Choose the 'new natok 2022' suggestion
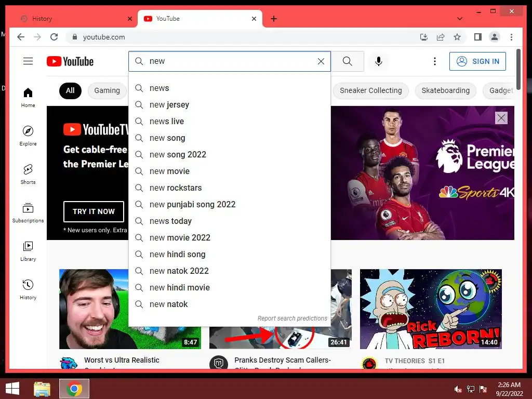The height and width of the screenshot is (399, 532). coord(229,271)
